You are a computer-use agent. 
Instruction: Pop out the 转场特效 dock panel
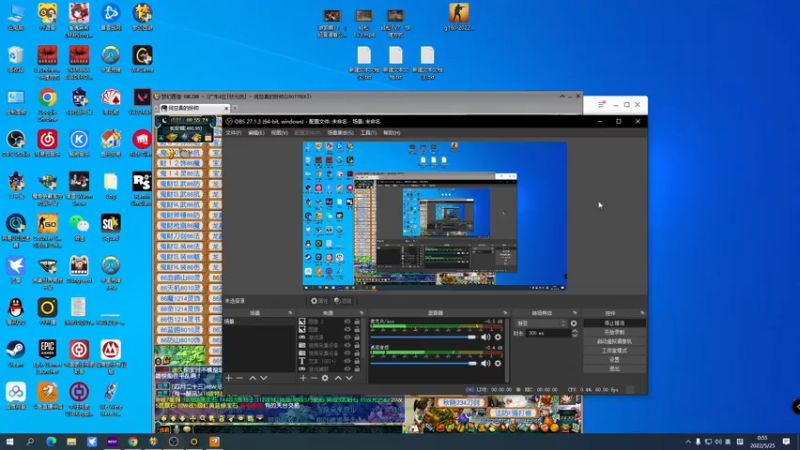pyautogui.click(x=574, y=313)
